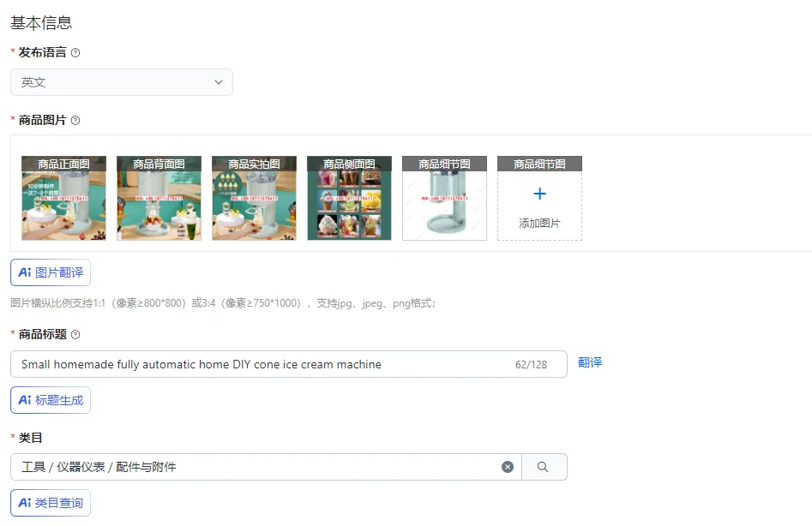Viewport: 812px width, 526px height.
Task: Click the help icon beside 商品图片
Action: click(75, 121)
